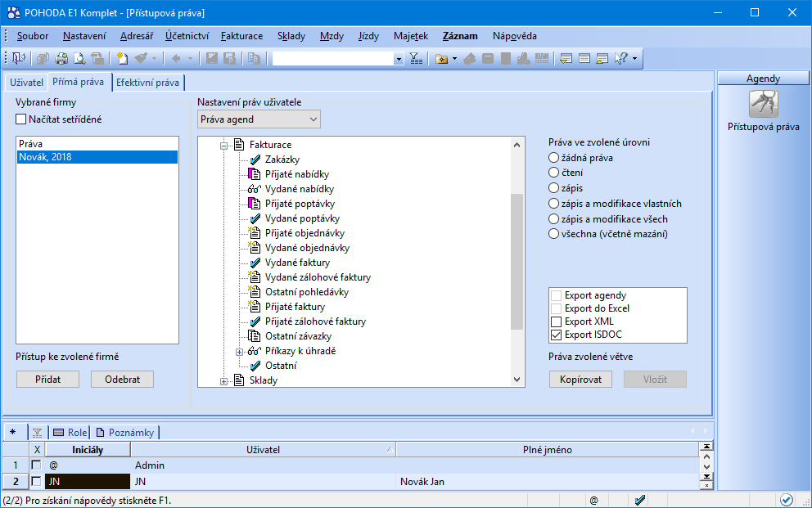Open the Účetnictví menu

pyautogui.click(x=187, y=36)
